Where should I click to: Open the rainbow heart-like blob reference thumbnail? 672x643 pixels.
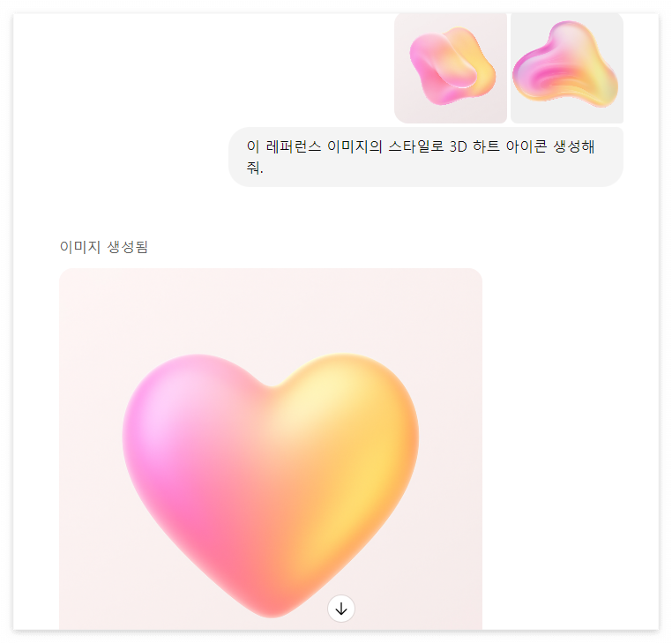(x=567, y=68)
